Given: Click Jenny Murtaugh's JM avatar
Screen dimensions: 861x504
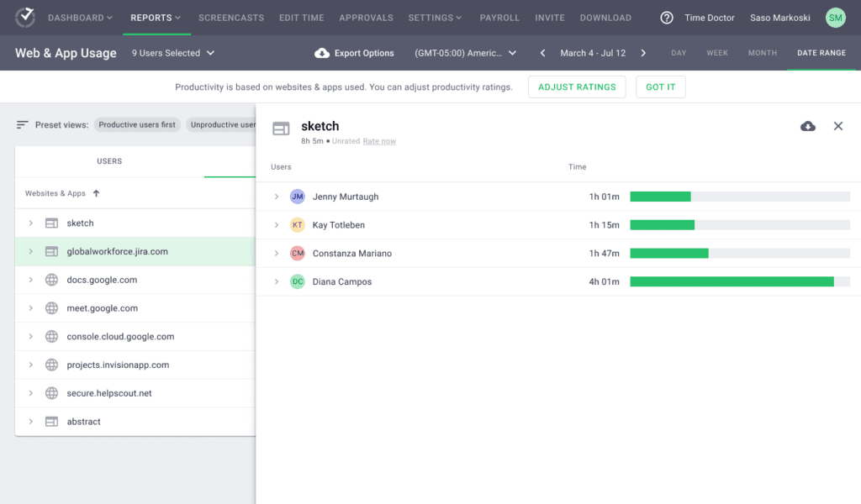Looking at the screenshot, I should pos(297,196).
